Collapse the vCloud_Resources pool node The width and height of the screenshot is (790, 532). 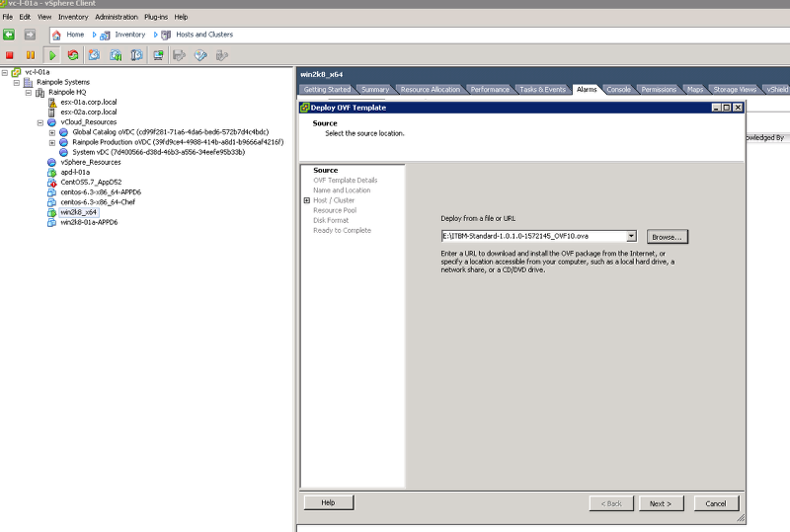tap(40, 122)
